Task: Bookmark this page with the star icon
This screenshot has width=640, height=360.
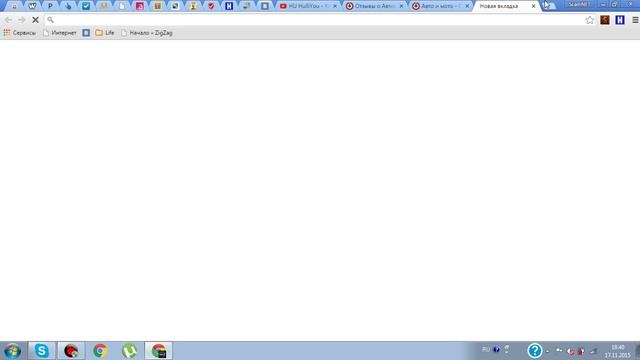Action: pos(590,20)
